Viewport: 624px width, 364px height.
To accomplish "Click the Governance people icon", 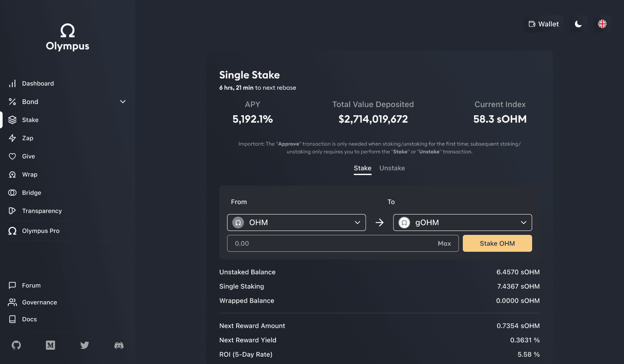I will click(x=13, y=302).
